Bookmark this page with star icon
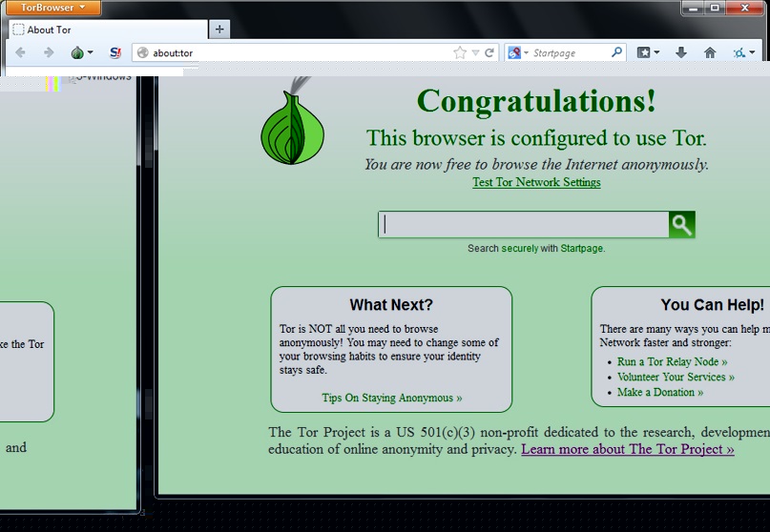770x532 pixels. [460, 52]
